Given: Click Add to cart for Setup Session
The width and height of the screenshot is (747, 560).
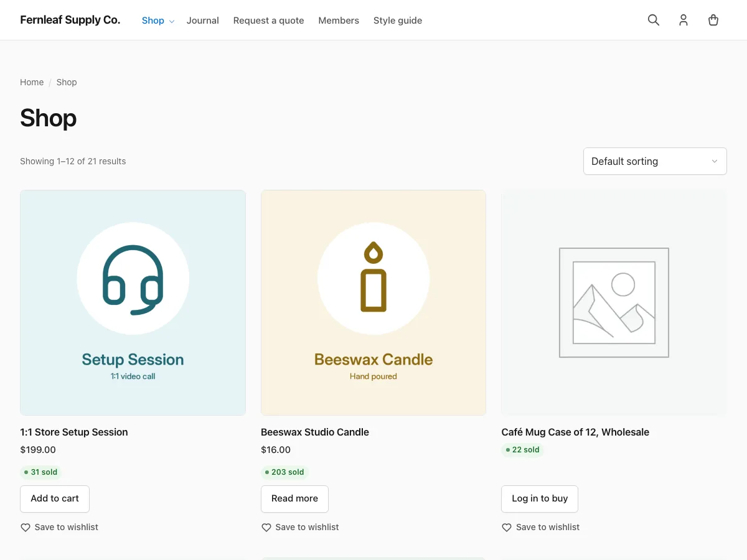Looking at the screenshot, I should 55,498.
